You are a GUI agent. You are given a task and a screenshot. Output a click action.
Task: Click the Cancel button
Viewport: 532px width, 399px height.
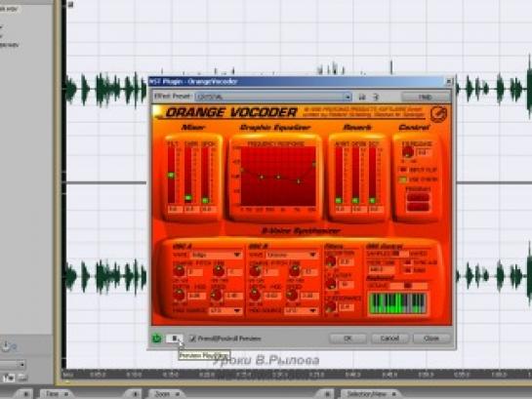tap(389, 338)
